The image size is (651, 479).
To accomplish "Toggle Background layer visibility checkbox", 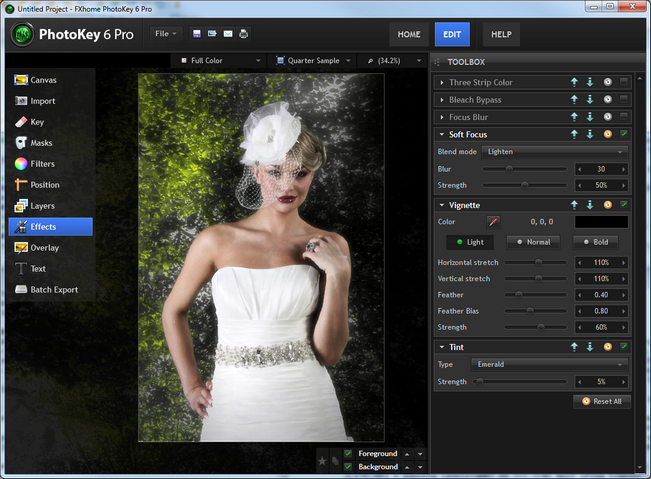I will (x=348, y=467).
